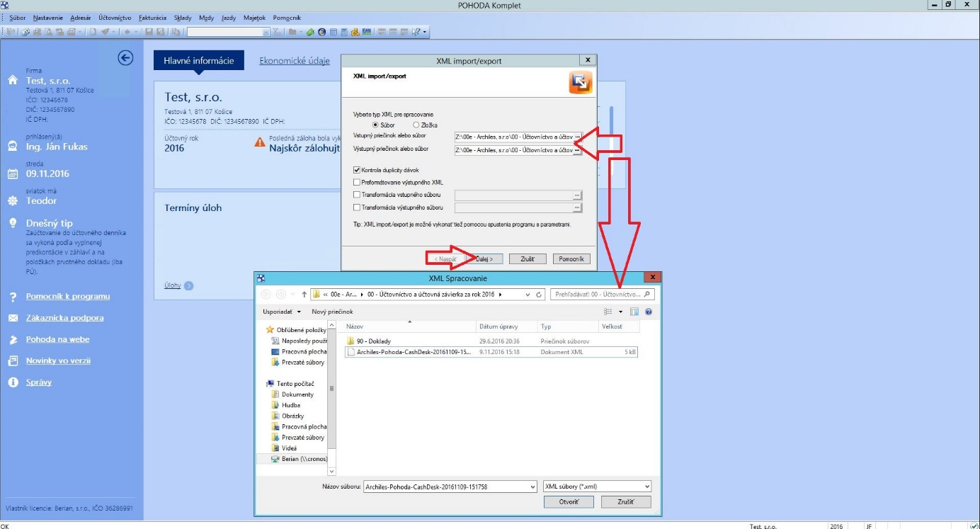Open the Fakturácia menu
The height and width of the screenshot is (529, 980).
pos(153,18)
